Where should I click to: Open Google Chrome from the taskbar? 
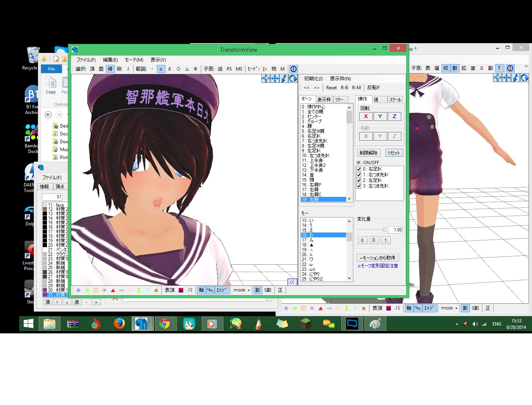coord(164,324)
